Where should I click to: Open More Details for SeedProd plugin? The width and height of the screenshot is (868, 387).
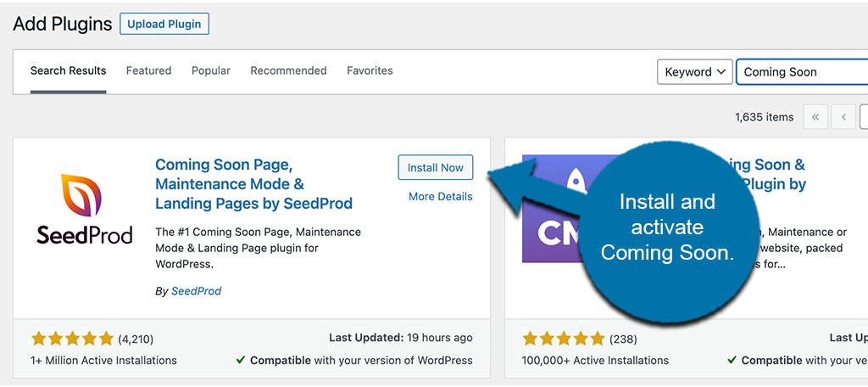click(x=440, y=196)
